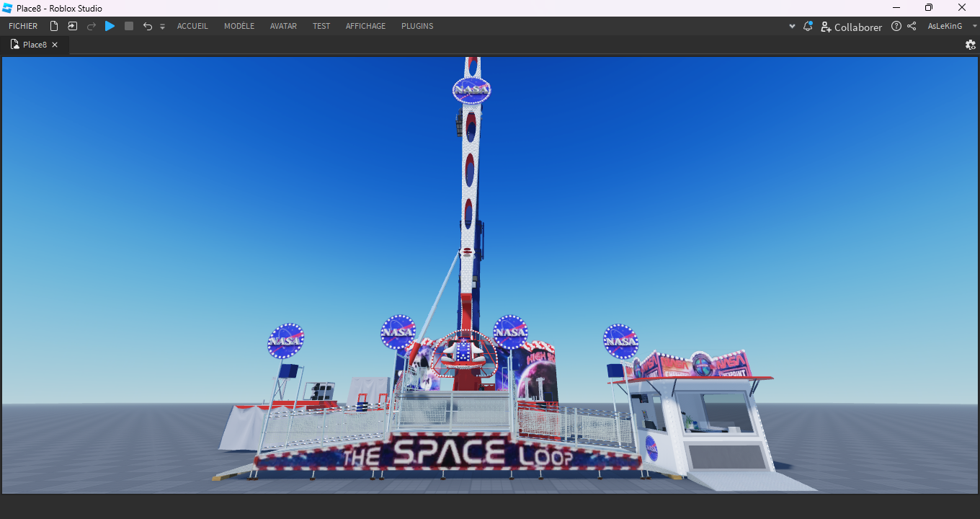Expand the ribbon with the chevron arrow

point(792,26)
